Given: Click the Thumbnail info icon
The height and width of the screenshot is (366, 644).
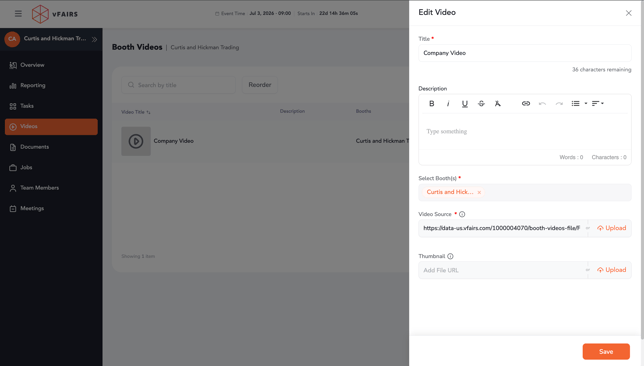Looking at the screenshot, I should (451, 256).
